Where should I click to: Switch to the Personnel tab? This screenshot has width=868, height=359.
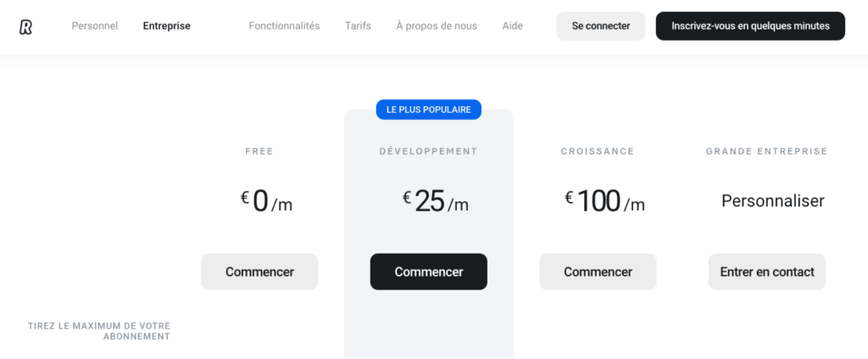[94, 26]
